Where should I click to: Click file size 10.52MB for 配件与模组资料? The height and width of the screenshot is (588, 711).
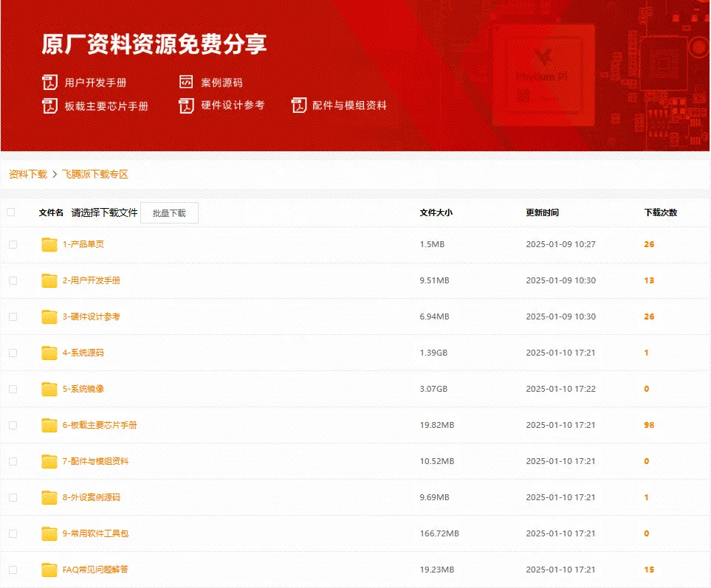(436, 461)
